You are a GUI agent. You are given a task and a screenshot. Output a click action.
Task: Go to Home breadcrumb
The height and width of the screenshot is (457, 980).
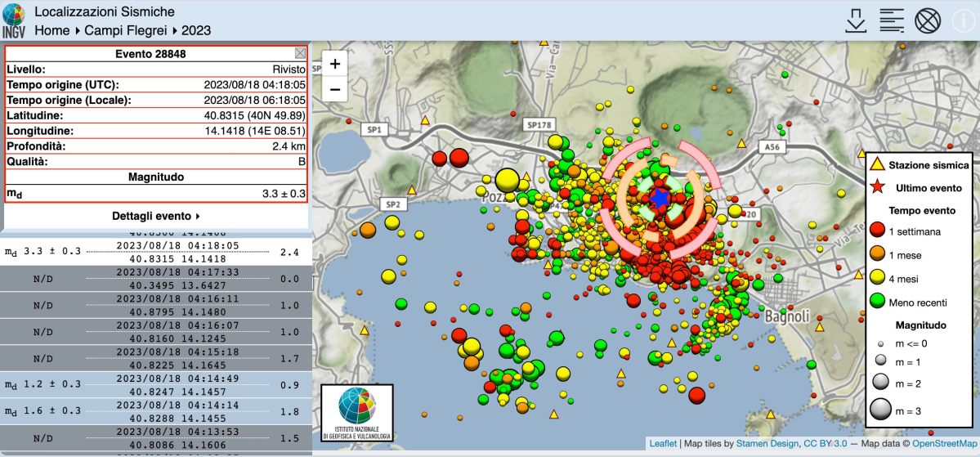click(x=52, y=30)
